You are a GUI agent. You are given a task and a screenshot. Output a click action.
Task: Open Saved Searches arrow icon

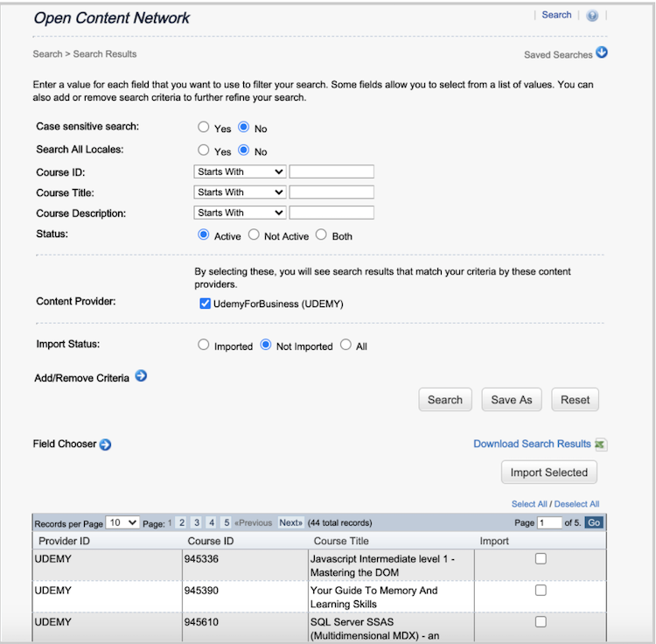coord(602,53)
